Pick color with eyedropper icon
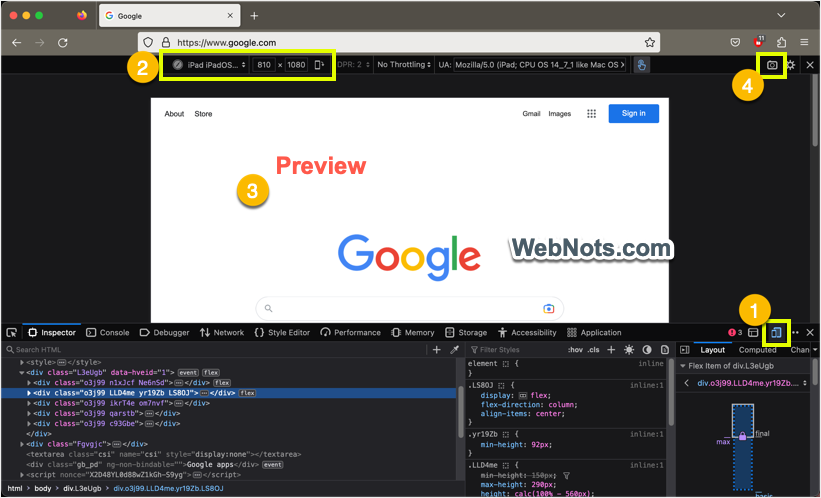The image size is (821, 498). 454,350
